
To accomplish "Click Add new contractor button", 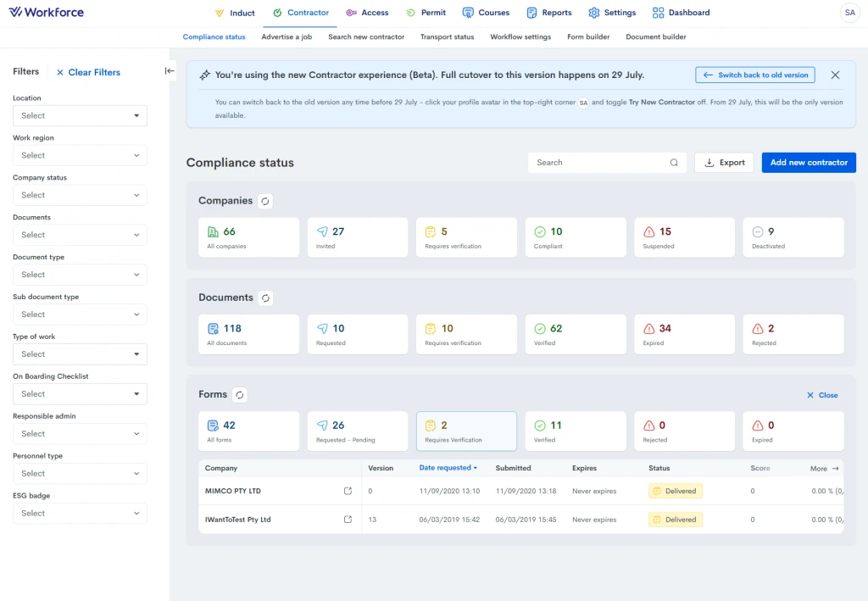I will [x=809, y=163].
